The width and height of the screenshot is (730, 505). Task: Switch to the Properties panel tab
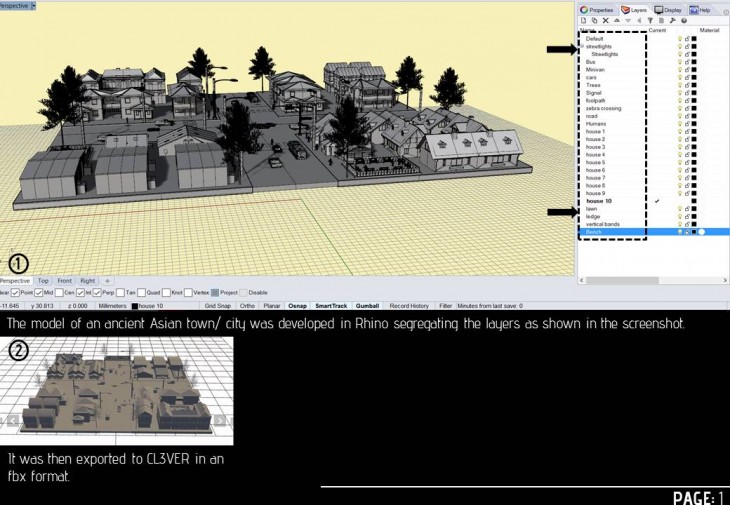pos(598,9)
